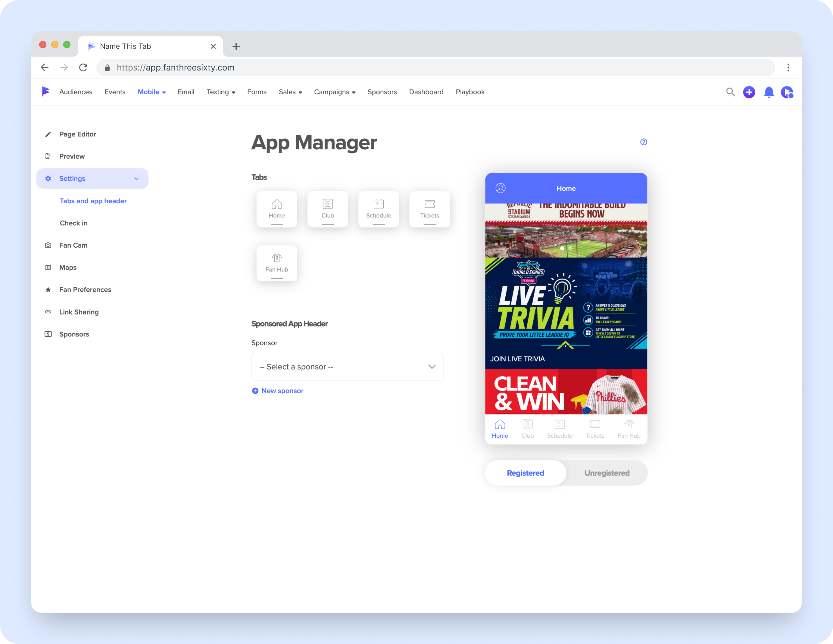Click the browser back arrow
The width and height of the screenshot is (833, 644).
point(45,67)
